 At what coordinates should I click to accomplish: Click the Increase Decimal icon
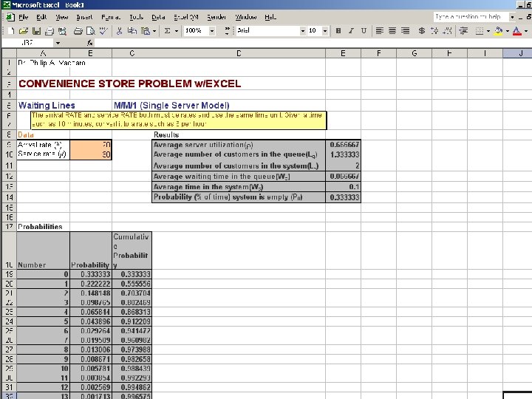point(434,31)
